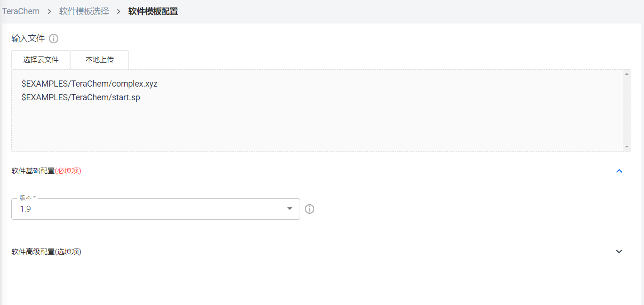This screenshot has height=305, width=644.
Task: Expand 软件高级配置 with the down chevron
Action: tap(619, 251)
